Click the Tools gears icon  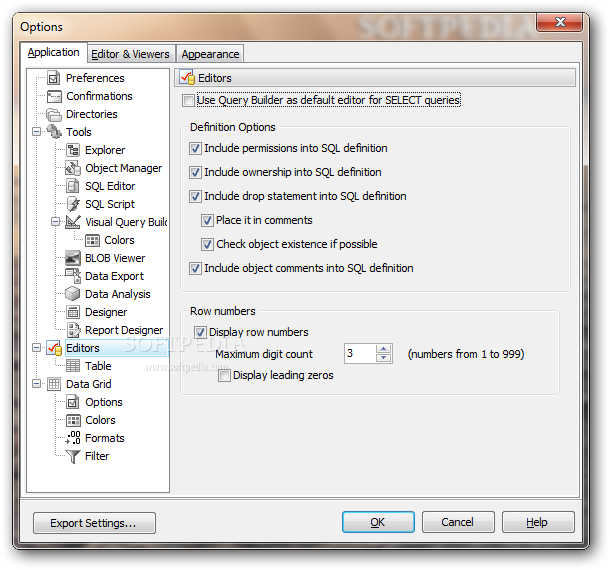[54, 132]
